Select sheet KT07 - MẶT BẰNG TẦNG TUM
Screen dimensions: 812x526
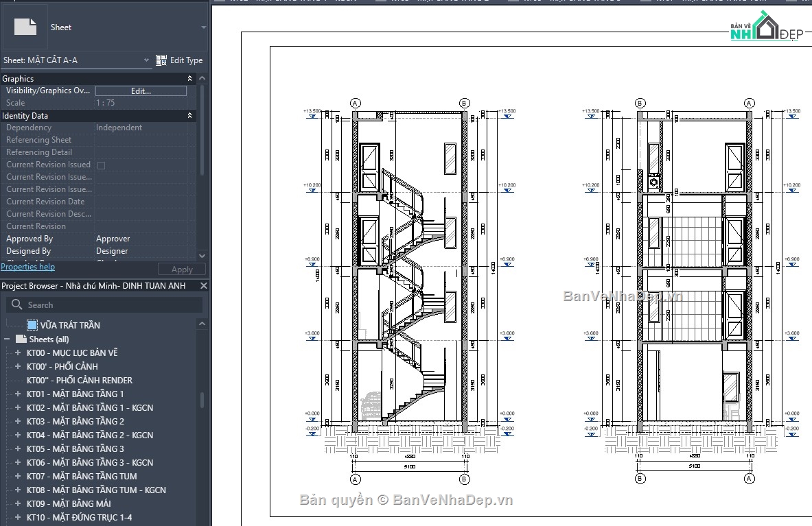82,477
